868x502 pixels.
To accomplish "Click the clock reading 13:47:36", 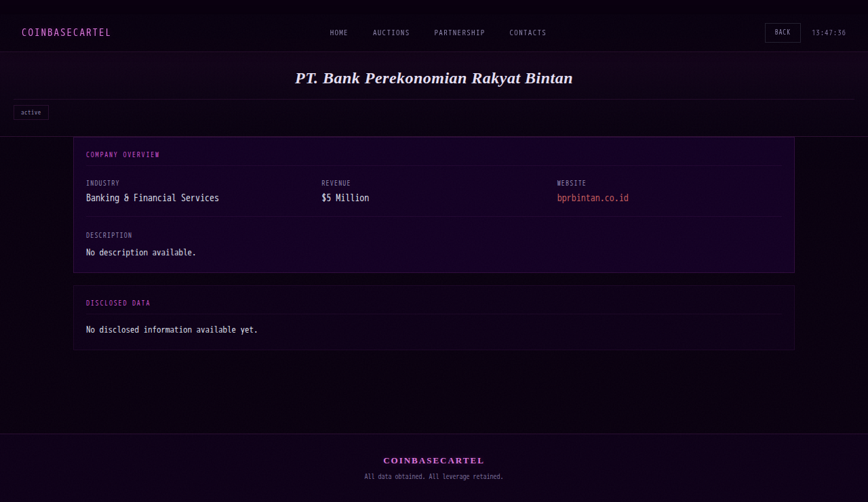I will pyautogui.click(x=829, y=33).
